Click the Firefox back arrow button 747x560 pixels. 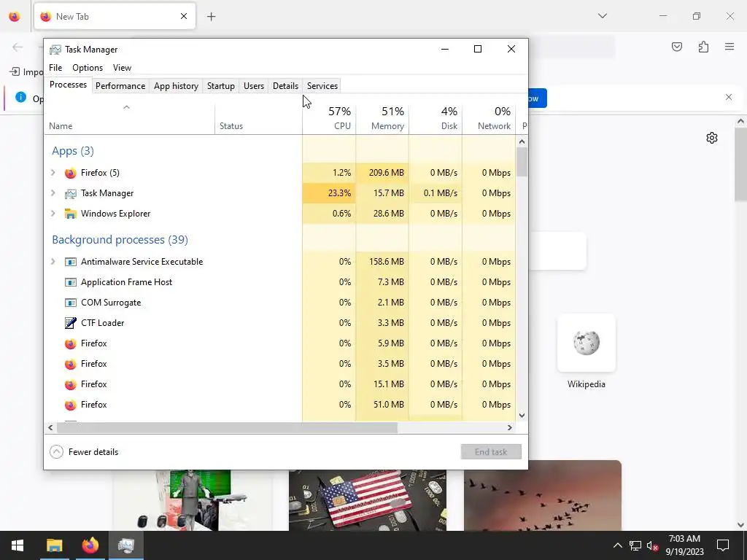(x=18, y=47)
